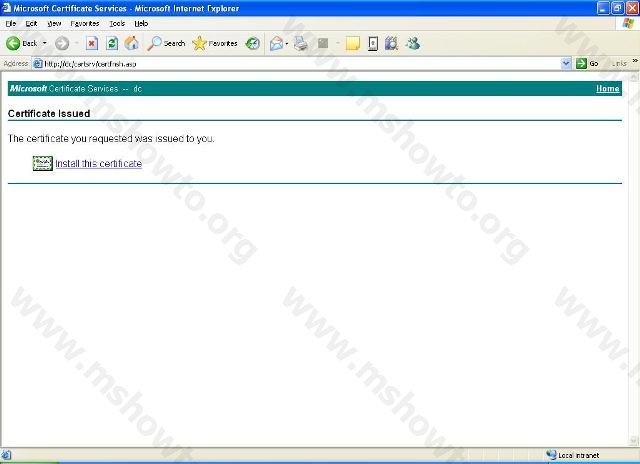Open the Help menu

coord(141,24)
